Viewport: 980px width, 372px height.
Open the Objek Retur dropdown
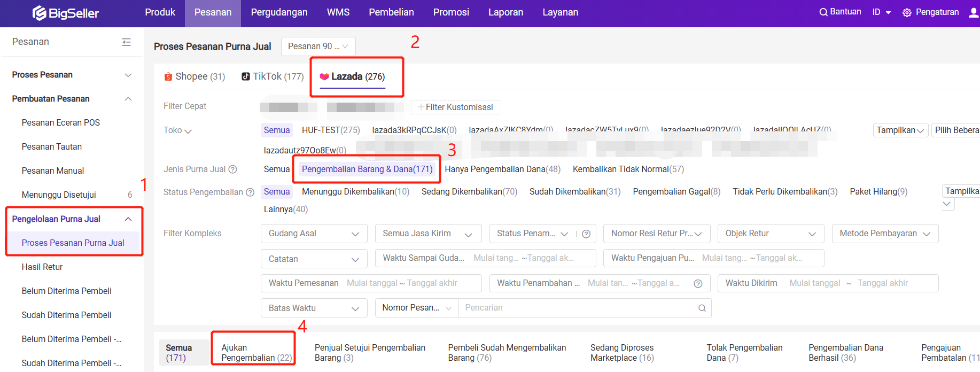(771, 234)
